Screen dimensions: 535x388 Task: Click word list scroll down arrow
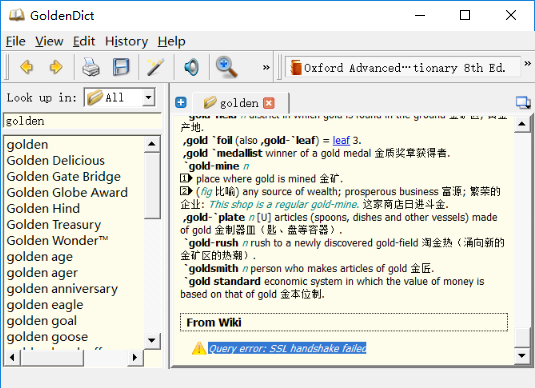(x=152, y=340)
